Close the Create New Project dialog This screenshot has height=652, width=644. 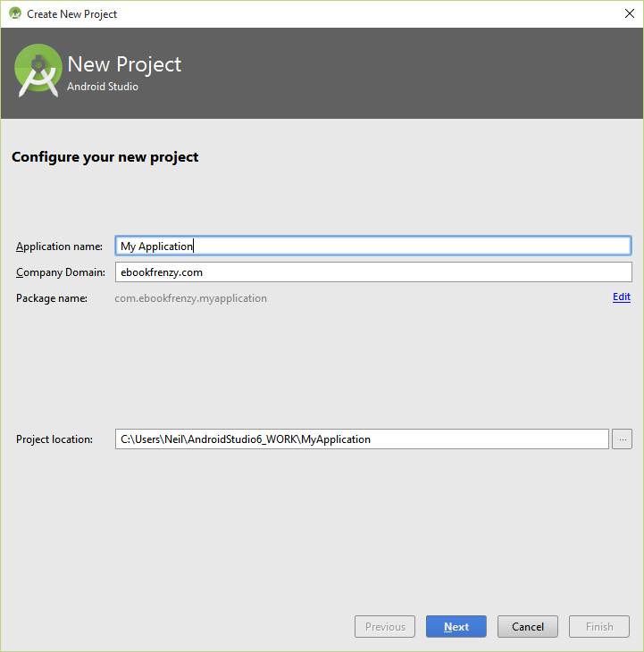pyautogui.click(x=630, y=13)
